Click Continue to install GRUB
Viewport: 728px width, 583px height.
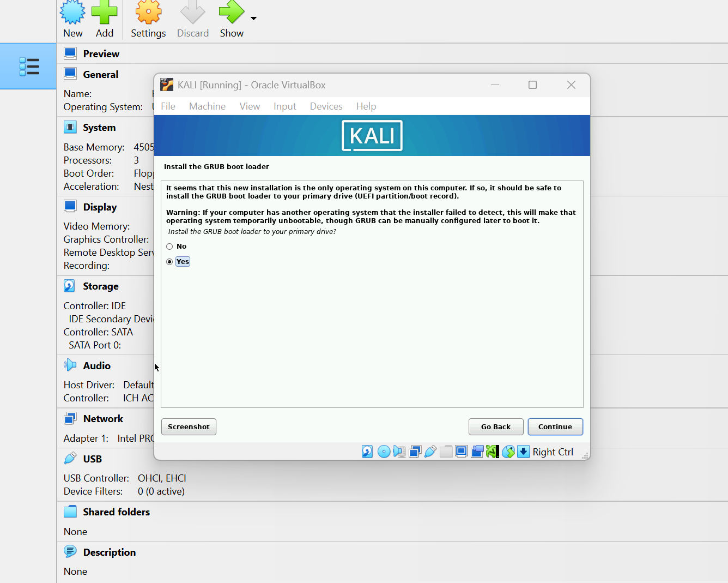(x=555, y=426)
